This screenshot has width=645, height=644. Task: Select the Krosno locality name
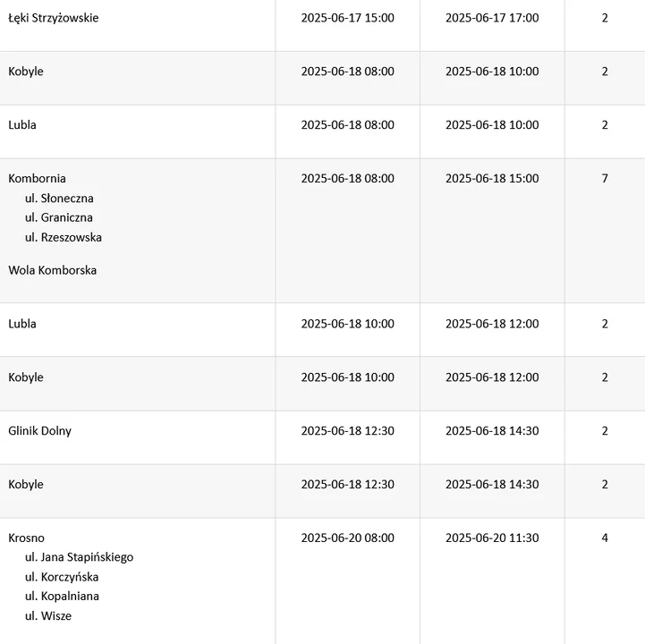[26, 538]
